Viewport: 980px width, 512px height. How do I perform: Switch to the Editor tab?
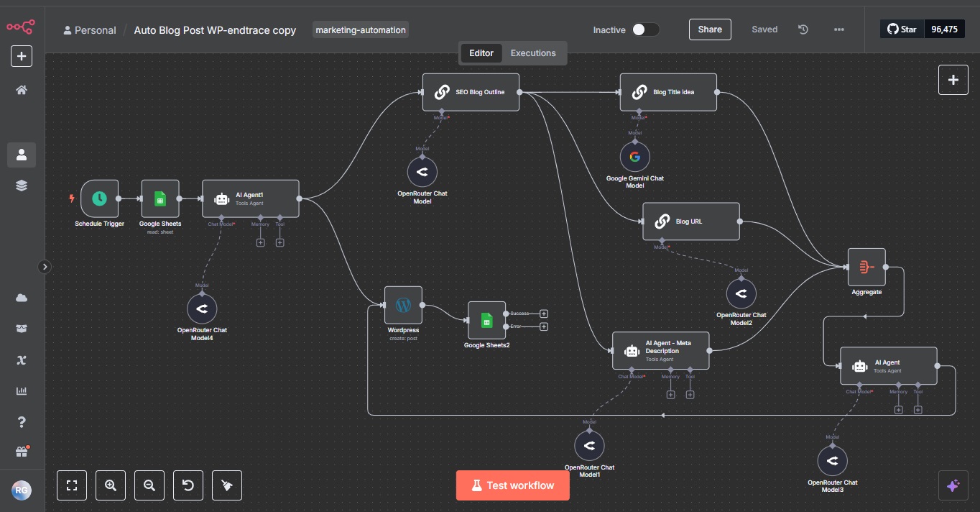(x=481, y=53)
